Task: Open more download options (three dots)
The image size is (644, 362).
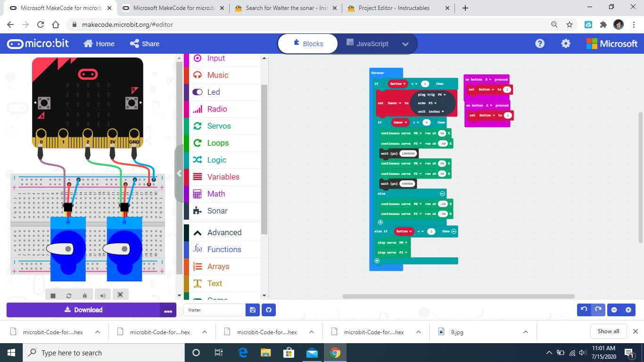Action: (x=168, y=310)
